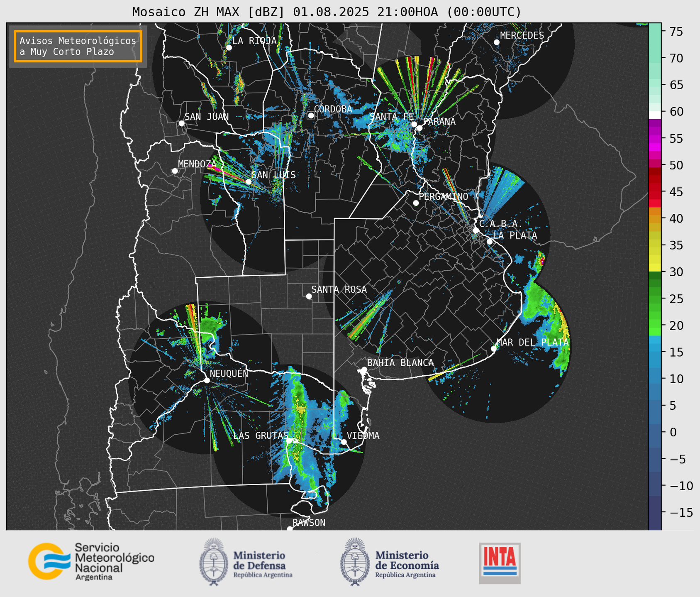Click the SANTA FE city marker dot

pos(414,124)
